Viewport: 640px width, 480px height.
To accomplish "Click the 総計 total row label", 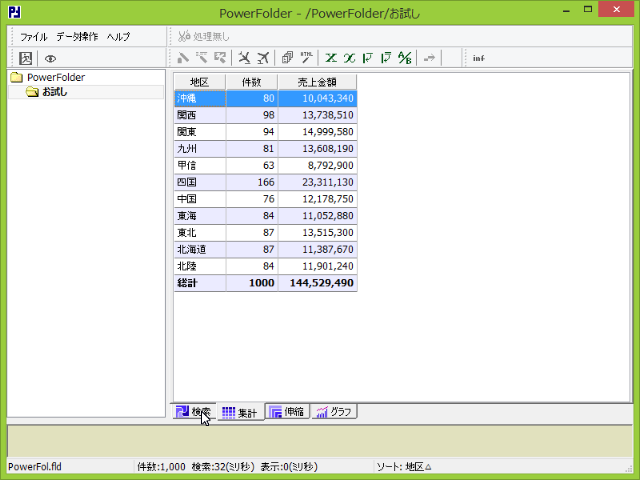I will point(200,283).
